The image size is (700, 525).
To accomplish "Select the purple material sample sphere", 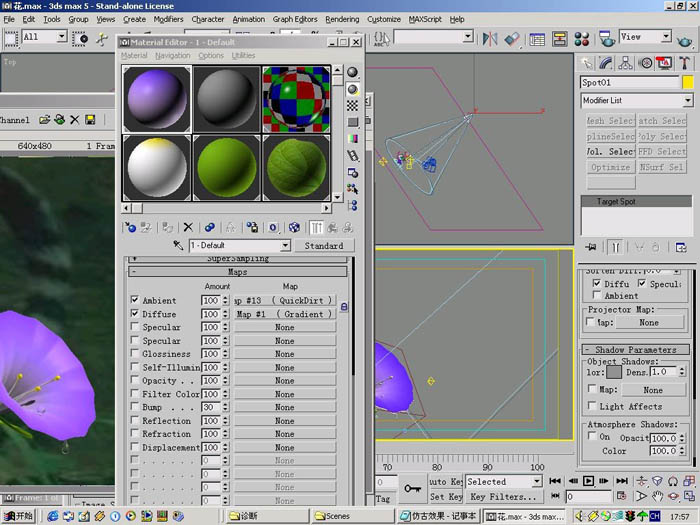I will [157, 99].
